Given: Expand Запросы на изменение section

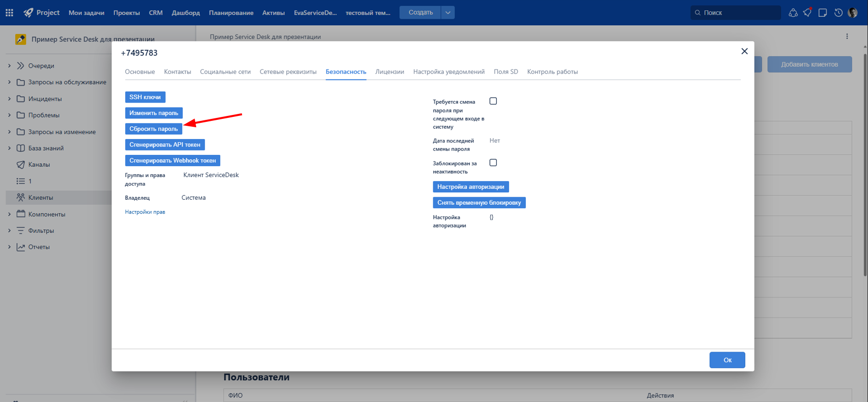Looking at the screenshot, I should pos(9,132).
